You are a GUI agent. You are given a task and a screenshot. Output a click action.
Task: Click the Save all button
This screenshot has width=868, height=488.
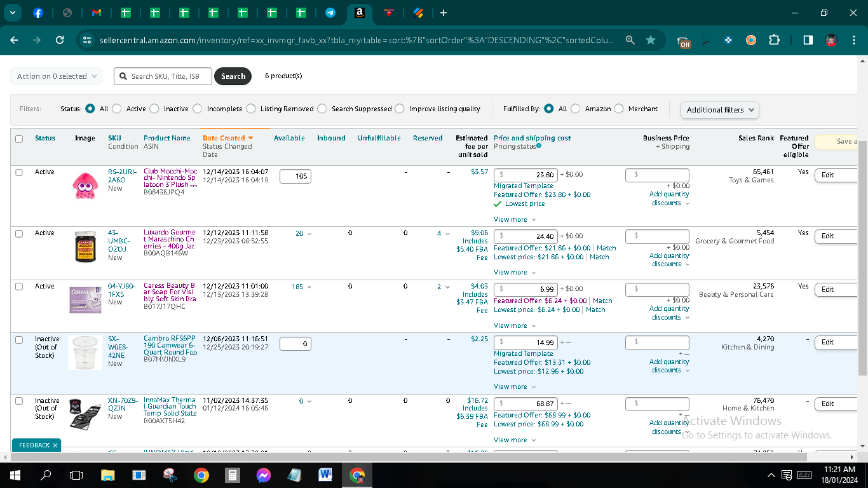point(836,141)
